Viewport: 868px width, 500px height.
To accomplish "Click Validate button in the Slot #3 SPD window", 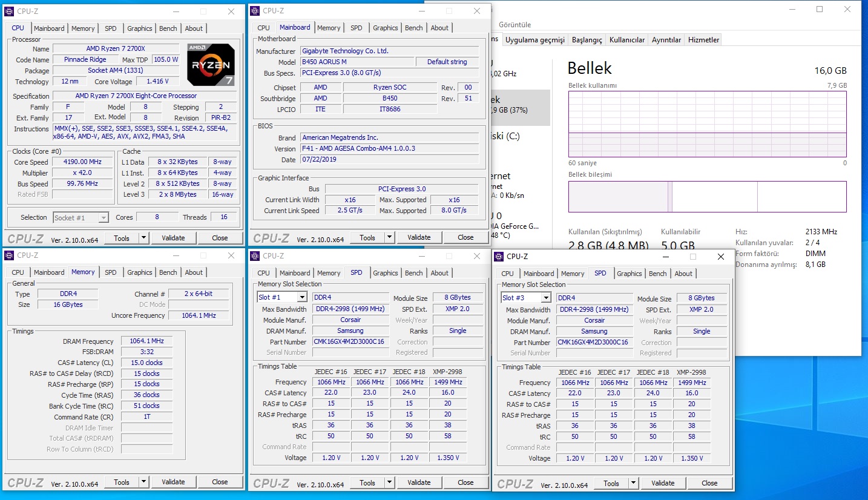I will pyautogui.click(x=663, y=483).
